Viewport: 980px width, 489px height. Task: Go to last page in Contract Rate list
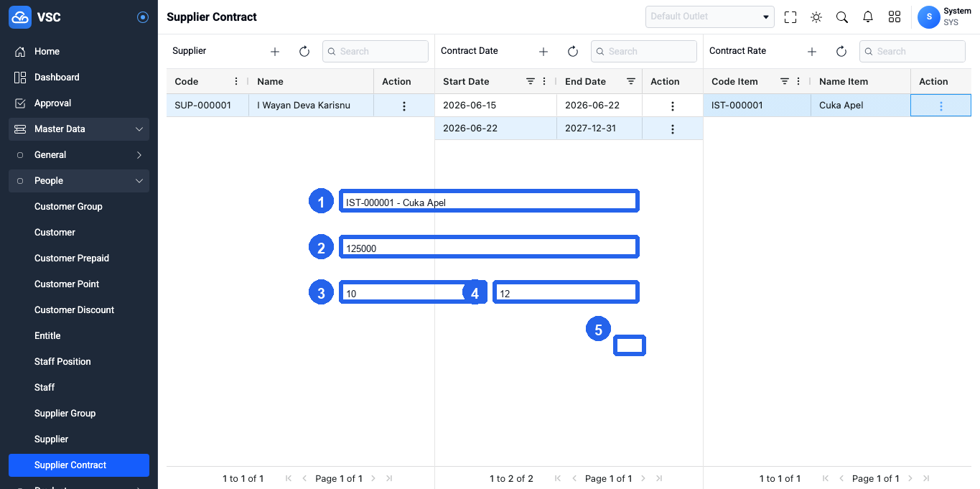click(x=926, y=478)
